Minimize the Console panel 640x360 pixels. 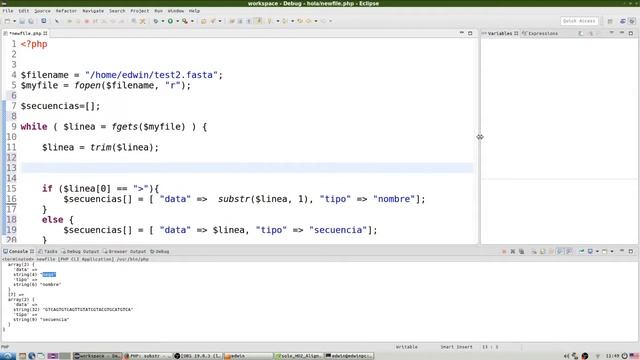click(622, 251)
